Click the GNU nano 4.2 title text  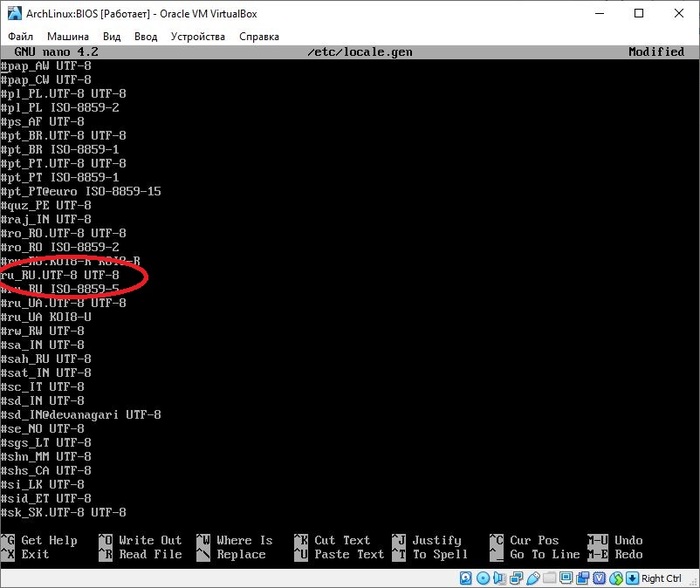tap(56, 52)
